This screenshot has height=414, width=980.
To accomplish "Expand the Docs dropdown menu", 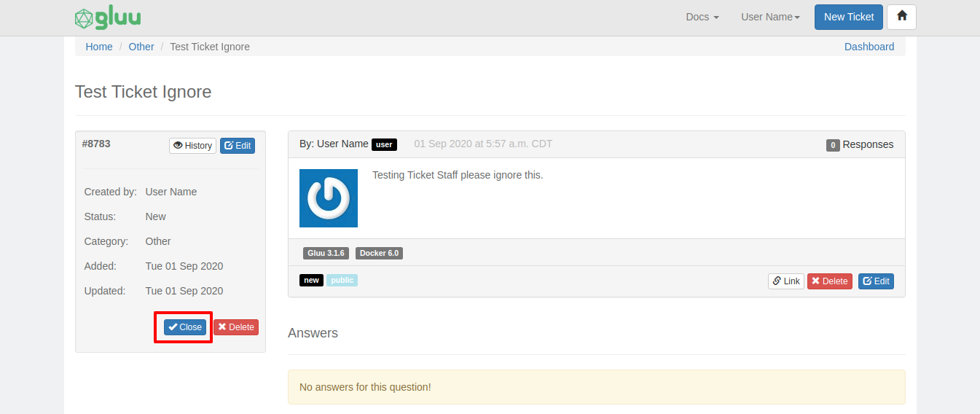I will pos(702,17).
